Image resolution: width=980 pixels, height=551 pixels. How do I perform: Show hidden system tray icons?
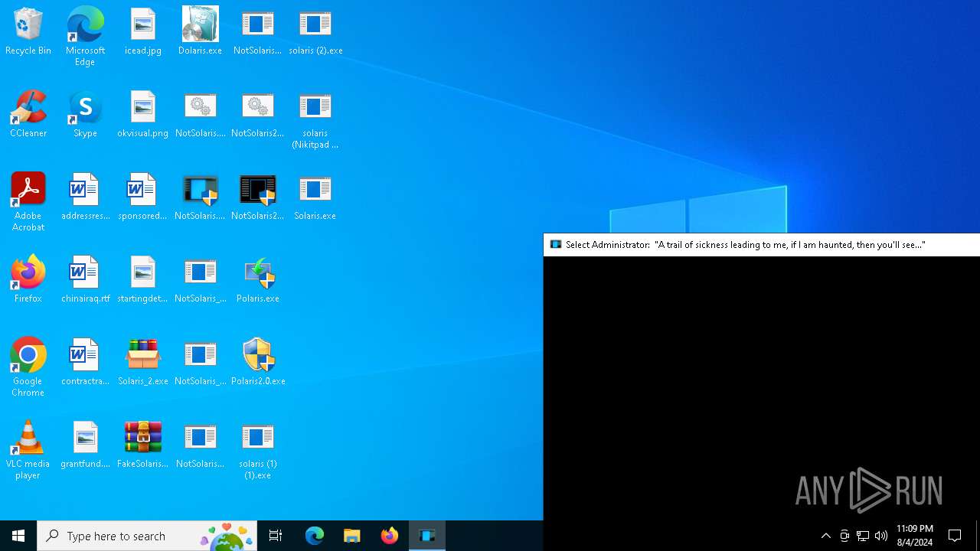pos(825,536)
